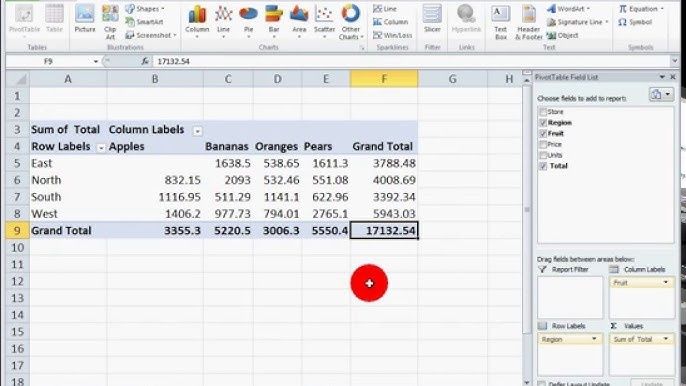Insert a Pie chart

(x=248, y=21)
